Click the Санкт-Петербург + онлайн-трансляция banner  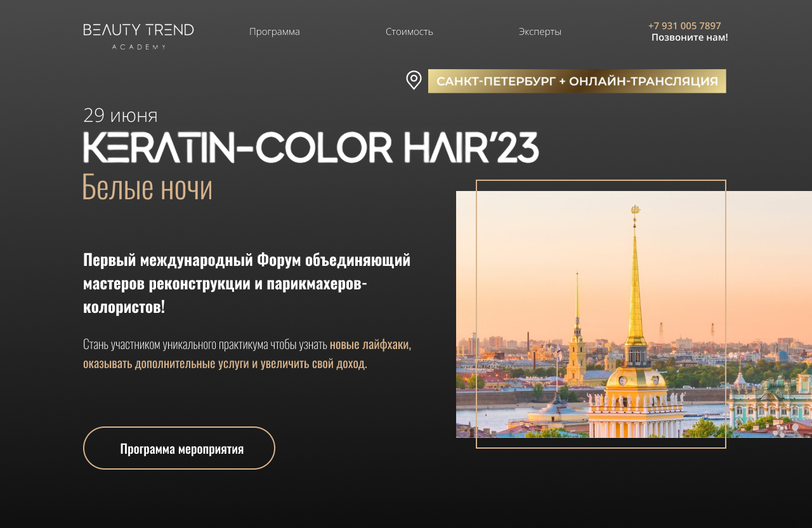coord(577,81)
